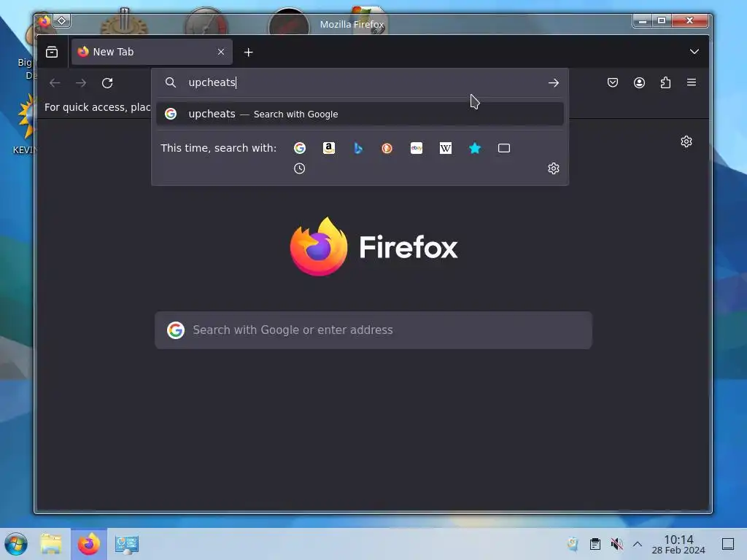Click the Search with Google page search box
Screen dimensions: 747x560
tap(373, 330)
